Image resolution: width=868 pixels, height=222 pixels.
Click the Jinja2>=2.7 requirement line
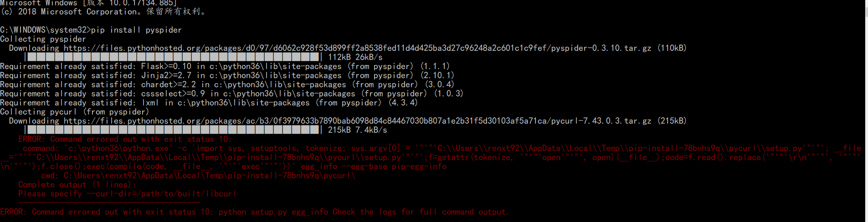click(x=227, y=76)
